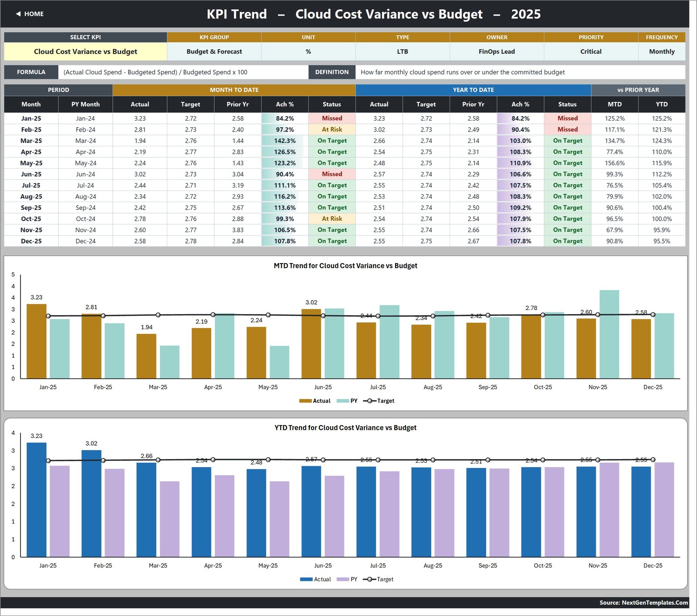Click Target legend marker in MTD chart
The image size is (697, 616).
(369, 401)
